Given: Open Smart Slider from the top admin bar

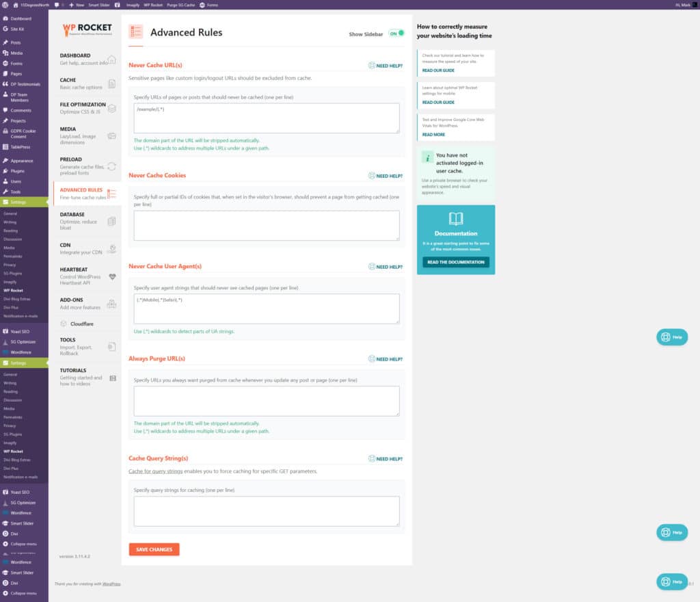Looking at the screenshot, I should (98, 5).
